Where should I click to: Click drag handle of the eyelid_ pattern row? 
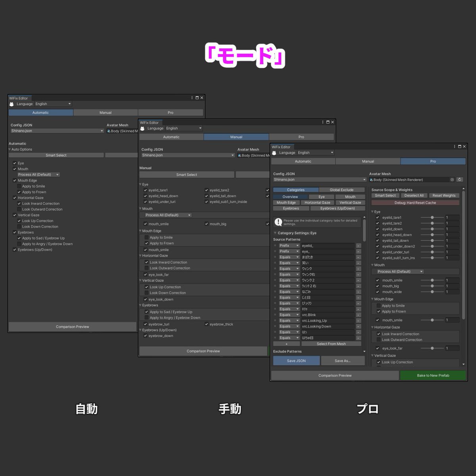click(x=275, y=246)
